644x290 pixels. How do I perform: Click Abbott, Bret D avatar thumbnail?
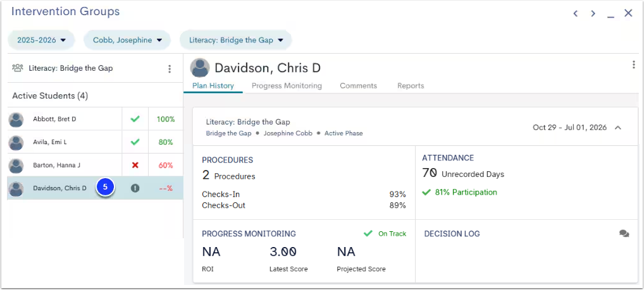point(16,120)
